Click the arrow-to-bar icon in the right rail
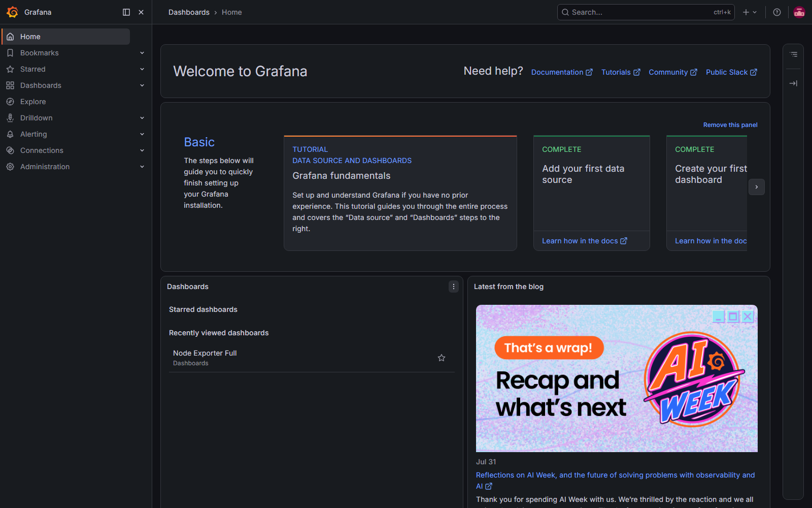This screenshot has width=812, height=508. click(794, 83)
